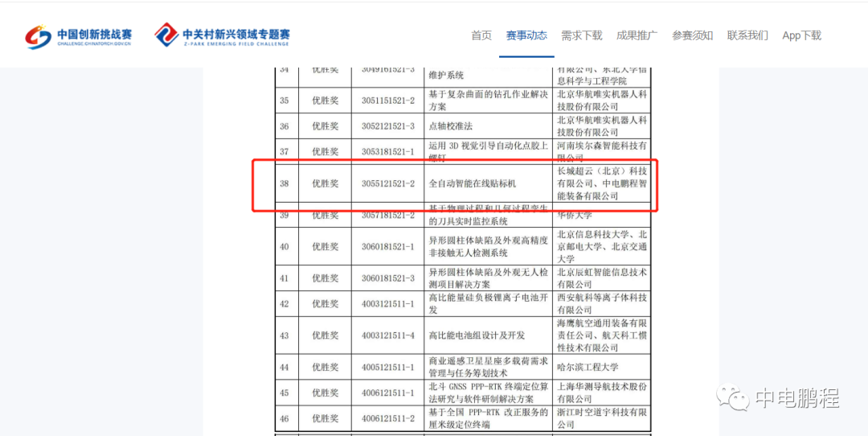Image resolution: width=868 pixels, height=436 pixels.
Task: Select the 赛事动态 navigation tab
Action: click(x=526, y=35)
